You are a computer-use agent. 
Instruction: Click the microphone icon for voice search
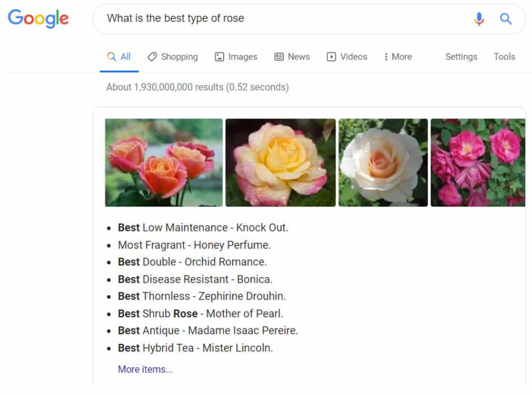click(x=479, y=19)
